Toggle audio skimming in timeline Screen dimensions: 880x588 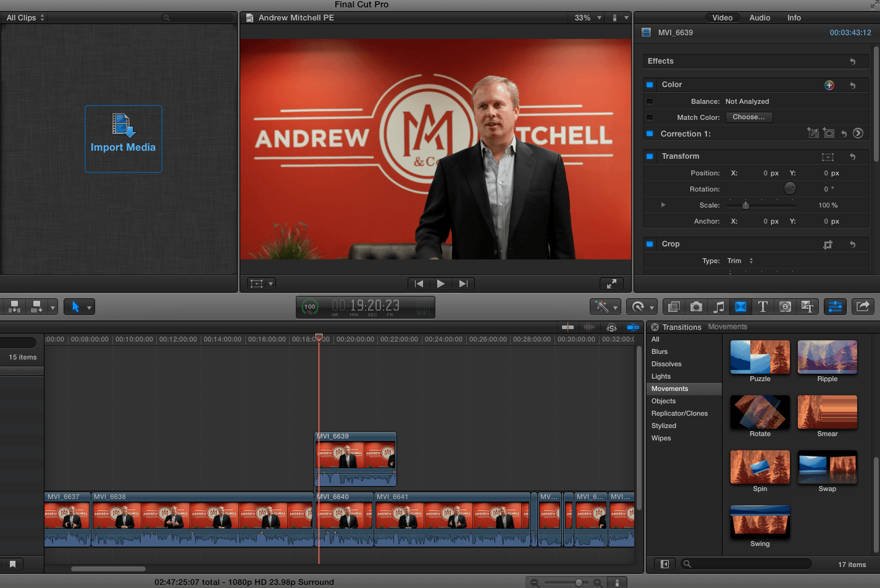click(590, 327)
